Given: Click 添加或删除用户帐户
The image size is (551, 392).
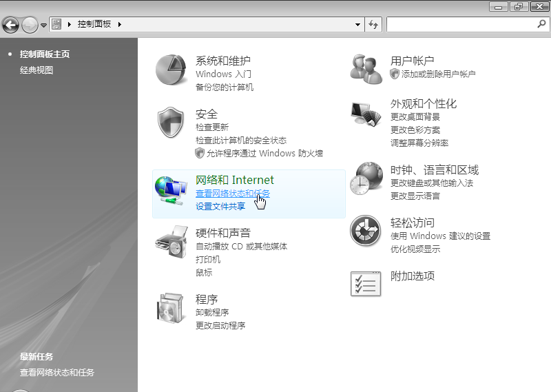Looking at the screenshot, I should tap(439, 74).
